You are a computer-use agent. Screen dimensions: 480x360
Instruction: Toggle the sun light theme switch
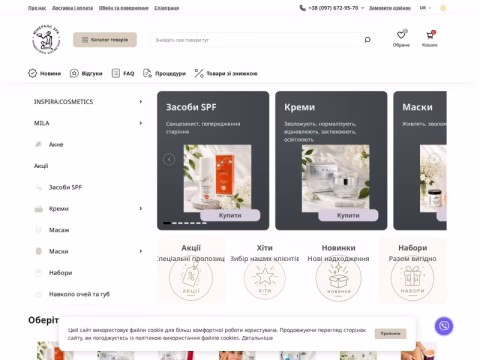pos(443,8)
